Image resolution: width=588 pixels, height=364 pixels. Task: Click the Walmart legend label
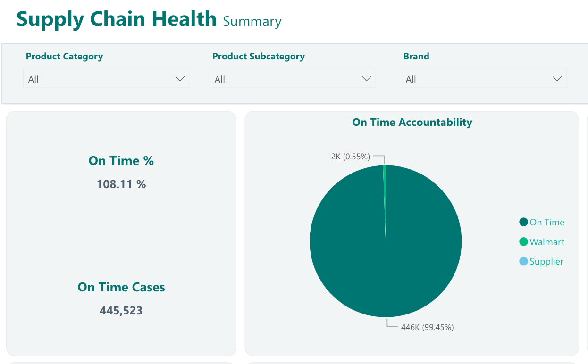[547, 242]
